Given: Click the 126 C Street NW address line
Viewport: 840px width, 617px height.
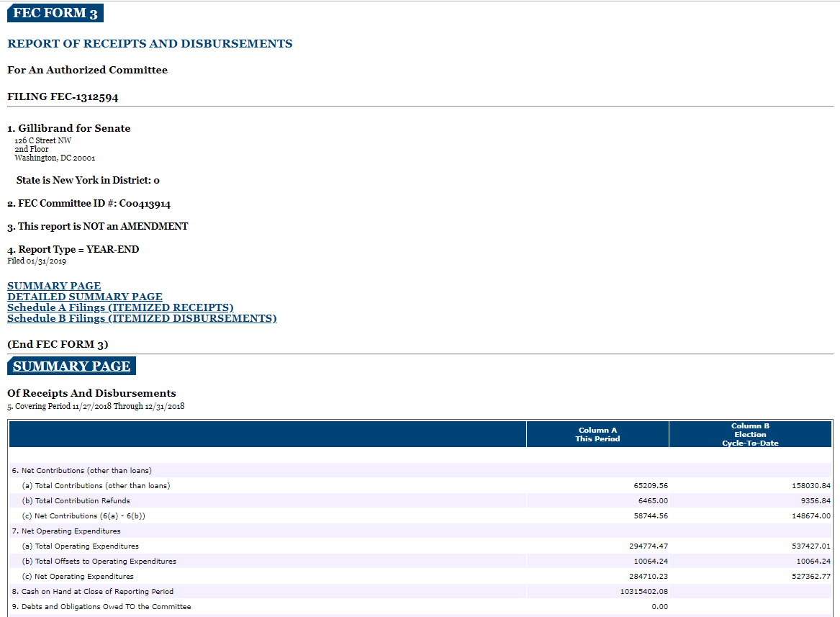Looking at the screenshot, I should (43, 140).
